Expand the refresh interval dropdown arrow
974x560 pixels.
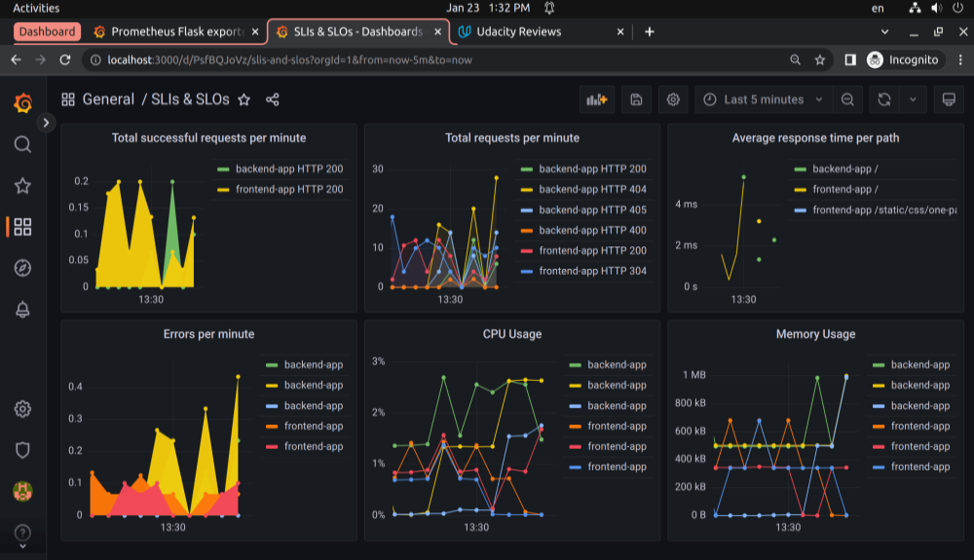pyautogui.click(x=913, y=99)
